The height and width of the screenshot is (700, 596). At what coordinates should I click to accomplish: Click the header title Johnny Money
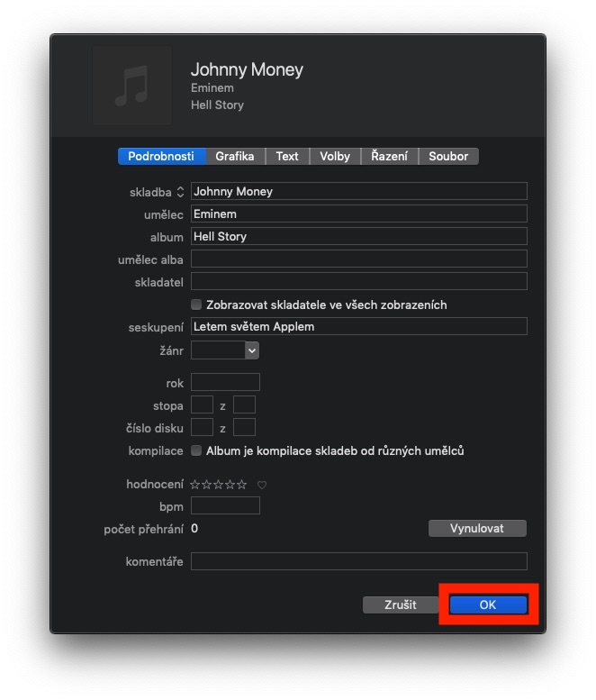click(248, 69)
